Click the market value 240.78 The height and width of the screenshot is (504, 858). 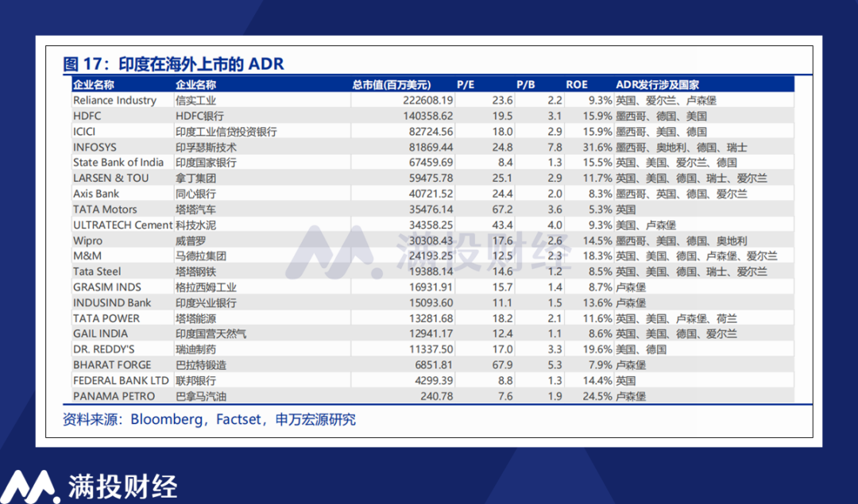click(x=437, y=396)
